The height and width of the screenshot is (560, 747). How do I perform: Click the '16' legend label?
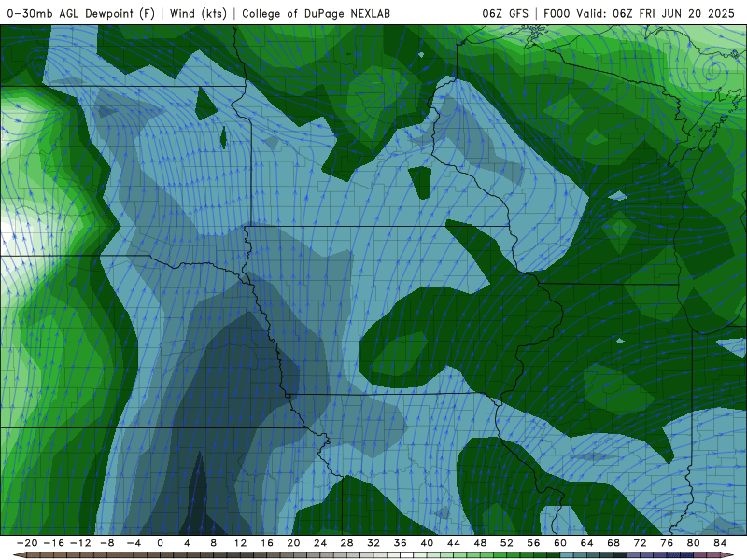(x=267, y=543)
